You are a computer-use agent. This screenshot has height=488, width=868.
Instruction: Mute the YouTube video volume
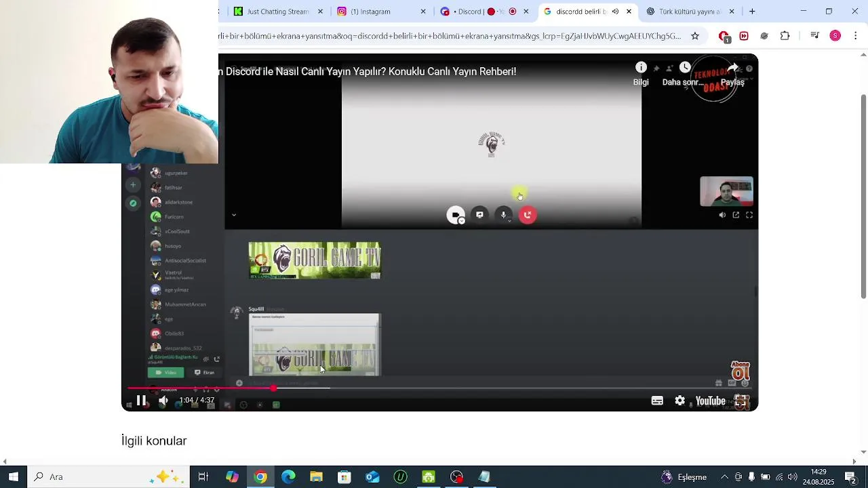tap(163, 401)
